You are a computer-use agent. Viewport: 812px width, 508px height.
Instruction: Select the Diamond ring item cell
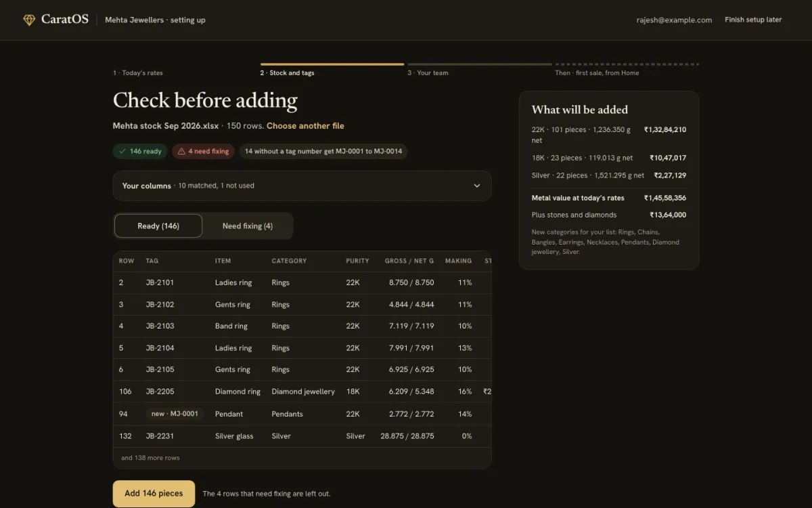pos(238,391)
